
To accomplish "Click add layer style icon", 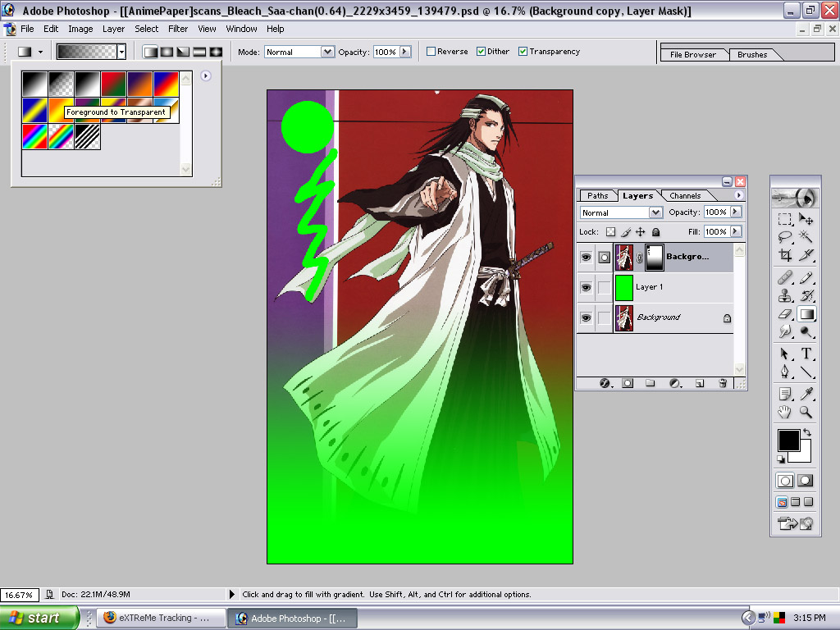I will [605, 384].
